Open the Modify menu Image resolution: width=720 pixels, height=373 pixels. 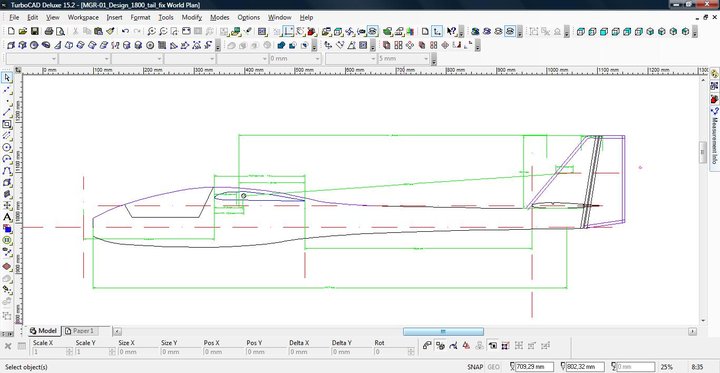tap(191, 17)
